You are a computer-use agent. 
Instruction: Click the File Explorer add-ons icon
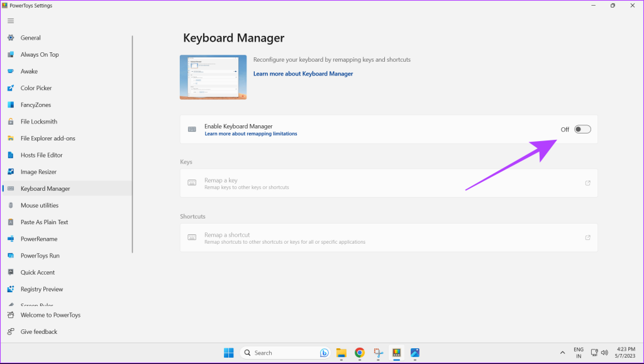coord(11,138)
